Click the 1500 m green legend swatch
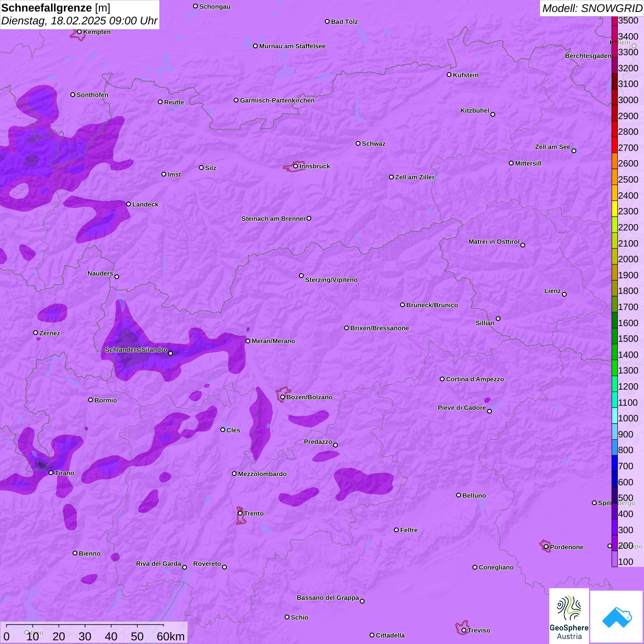Image resolution: width=644 pixels, height=644 pixels. point(614,336)
